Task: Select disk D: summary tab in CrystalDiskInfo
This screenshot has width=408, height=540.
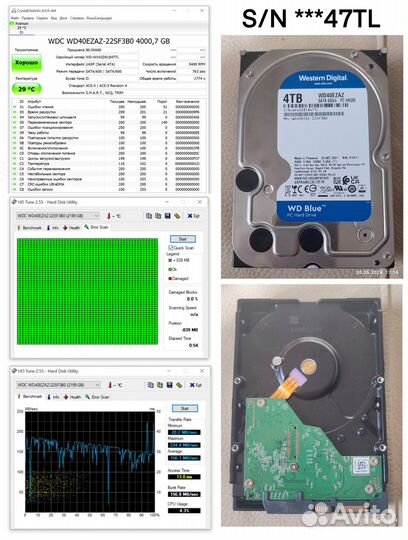Action: coord(21,28)
